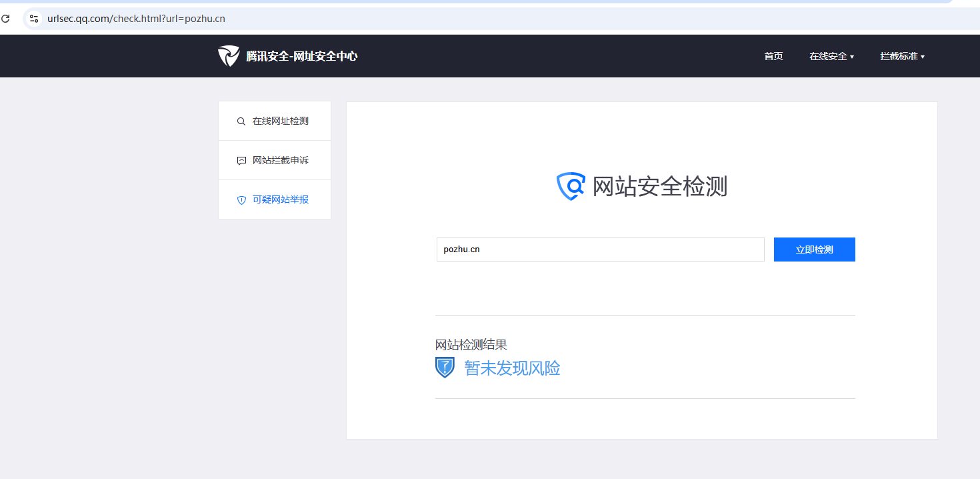Click the 网站安全检测 page title
This screenshot has height=479, width=980.
[659, 187]
